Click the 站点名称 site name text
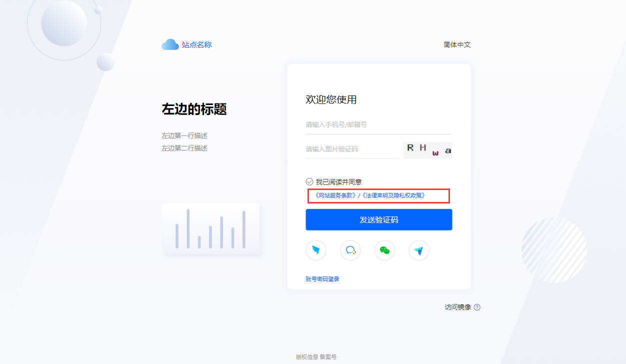 point(197,45)
